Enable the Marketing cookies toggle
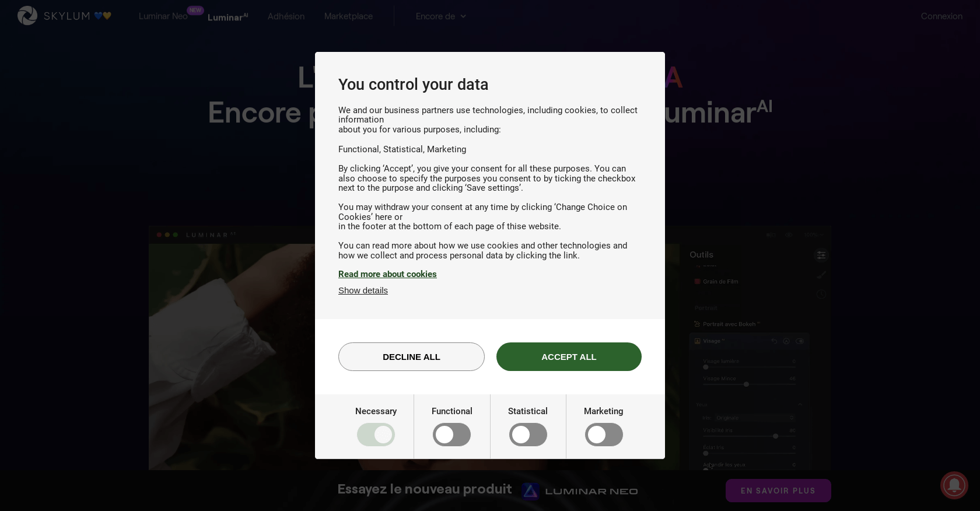The image size is (980, 511). [x=604, y=435]
